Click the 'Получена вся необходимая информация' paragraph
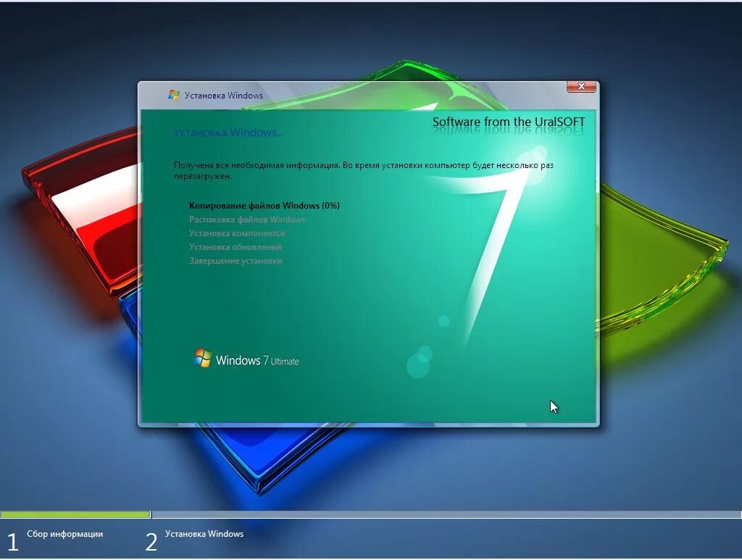Viewport: 742px width, 560px height. pos(364,170)
